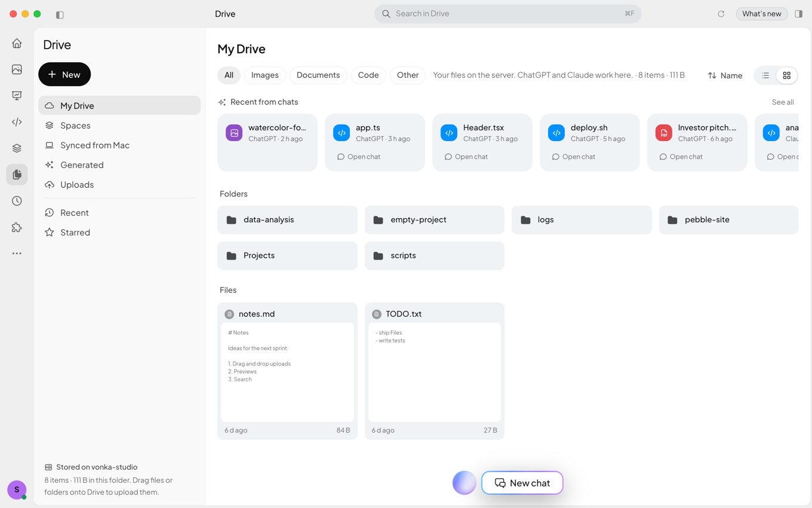Open What's new

[762, 14]
